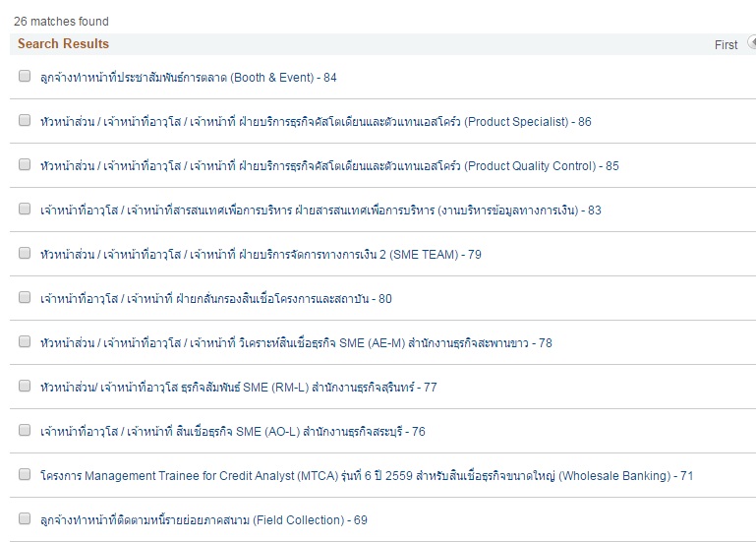Screen dimensions: 756x542
Task: Click the Search Results heading
Action: point(63,43)
